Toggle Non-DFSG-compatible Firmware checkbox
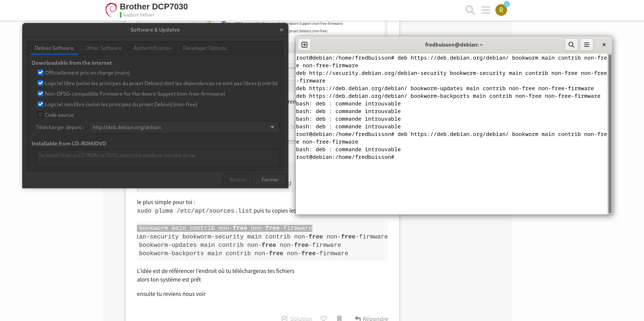Viewport: 644px width, 321px height. (40, 94)
